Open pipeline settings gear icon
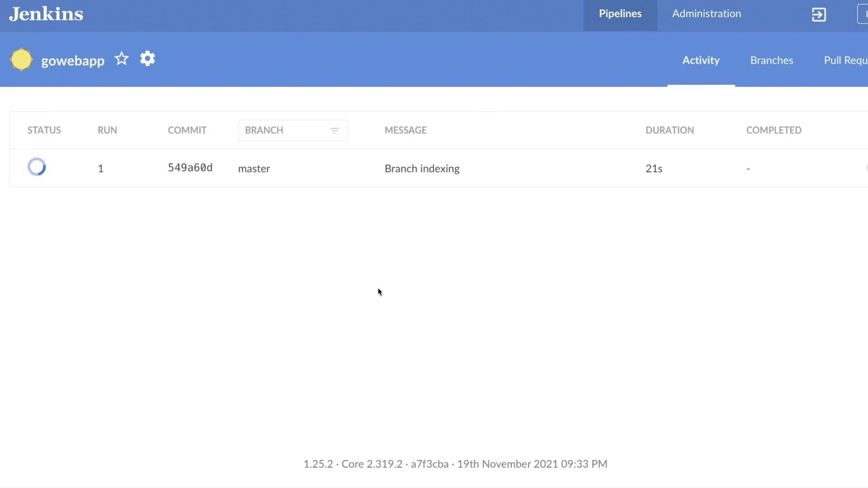The height and width of the screenshot is (488, 868). [147, 59]
